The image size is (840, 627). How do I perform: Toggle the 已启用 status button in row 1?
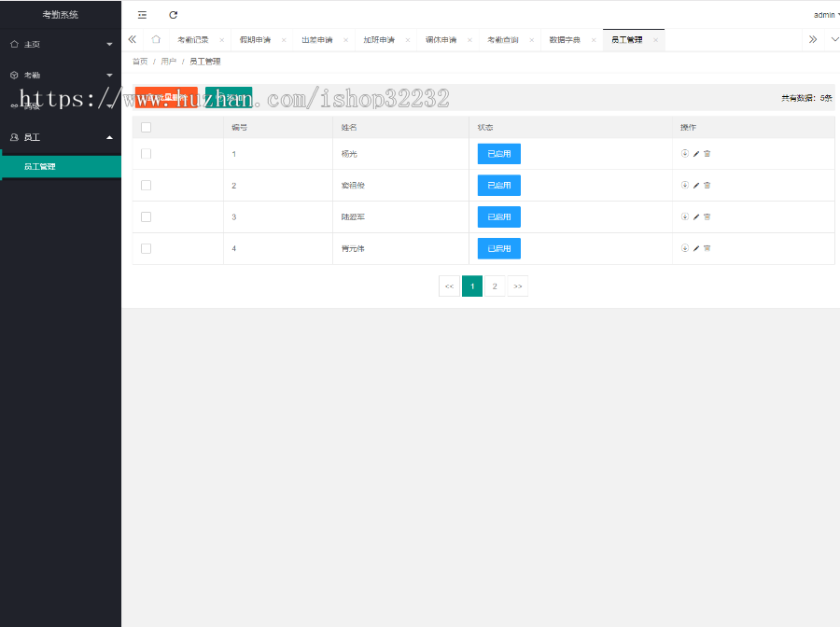(x=498, y=154)
